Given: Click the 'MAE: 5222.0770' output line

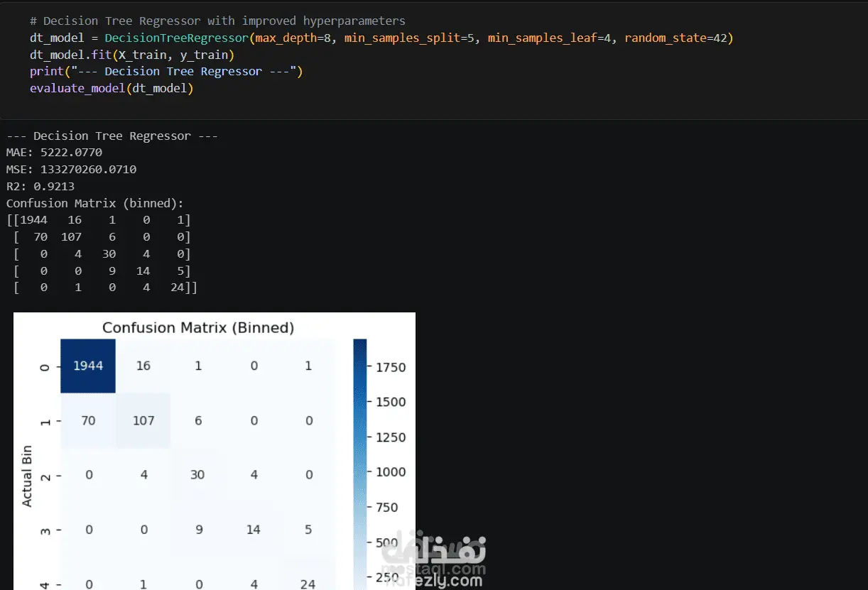Looking at the screenshot, I should [54, 153].
